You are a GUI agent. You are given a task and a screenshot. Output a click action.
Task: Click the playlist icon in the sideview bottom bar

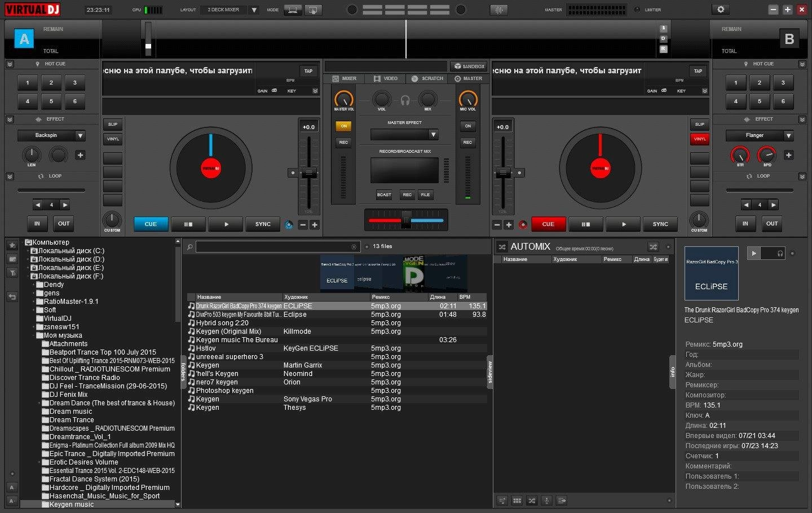pos(502,501)
